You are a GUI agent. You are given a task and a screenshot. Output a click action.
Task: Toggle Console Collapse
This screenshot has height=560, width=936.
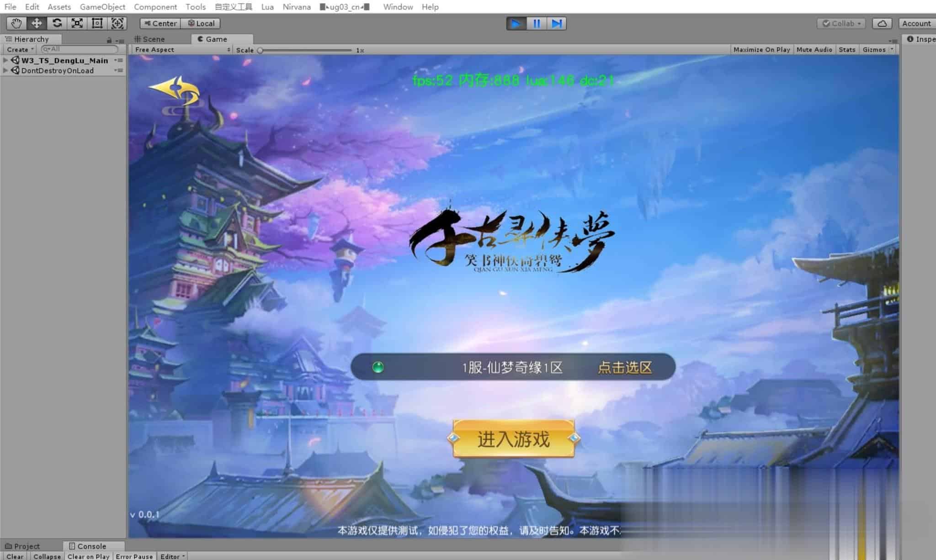47,556
